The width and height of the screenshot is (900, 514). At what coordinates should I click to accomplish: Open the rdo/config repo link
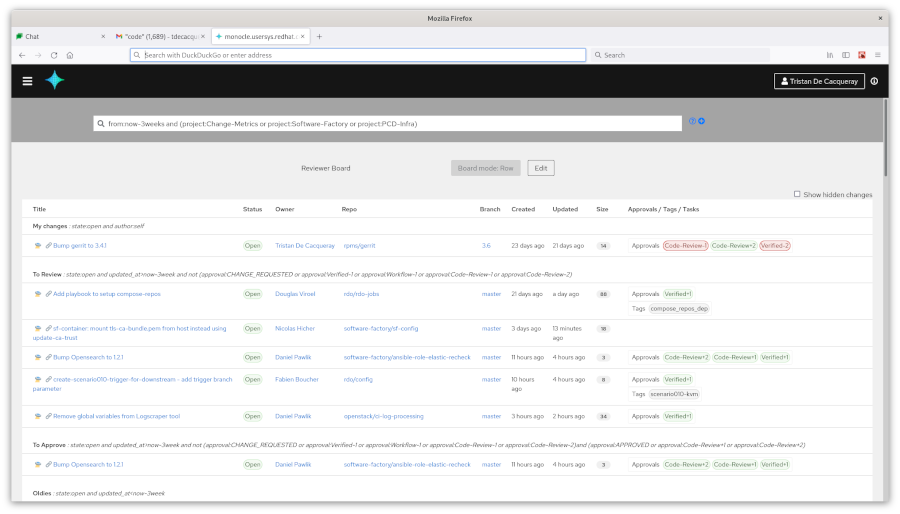click(x=358, y=379)
